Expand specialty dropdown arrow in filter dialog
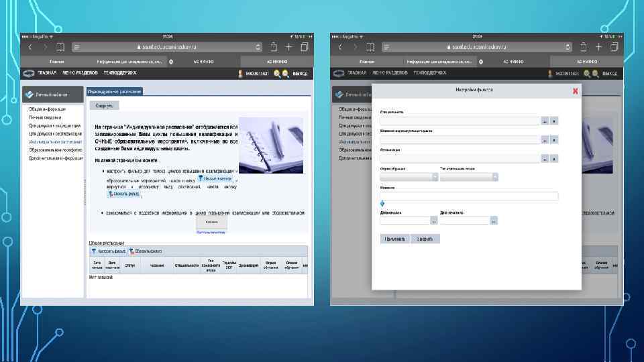 [554, 121]
